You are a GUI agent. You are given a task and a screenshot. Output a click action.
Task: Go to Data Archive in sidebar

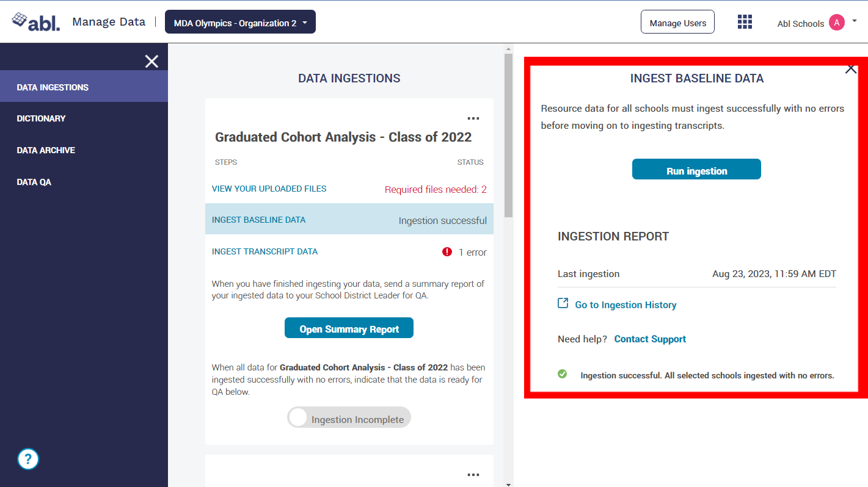(x=46, y=150)
